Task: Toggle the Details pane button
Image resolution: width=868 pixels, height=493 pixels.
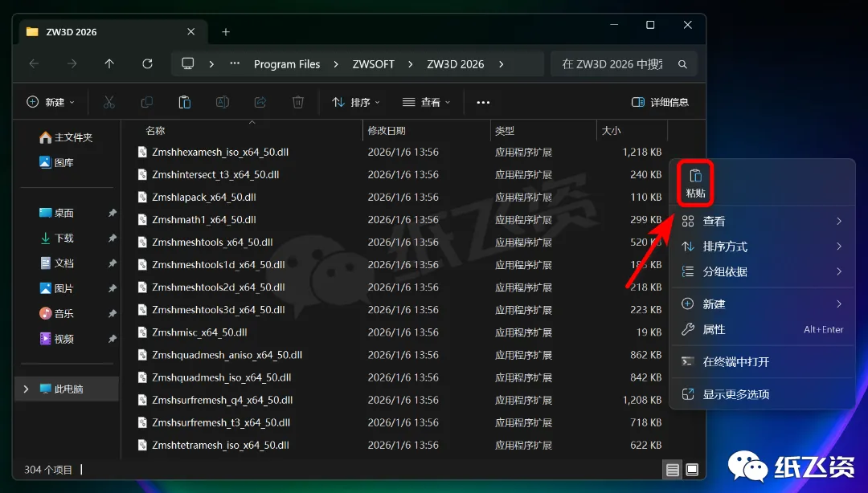Action: (660, 102)
